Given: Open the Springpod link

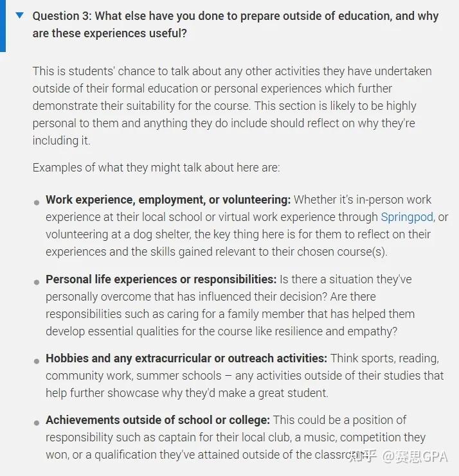Looking at the screenshot, I should click(x=407, y=217).
